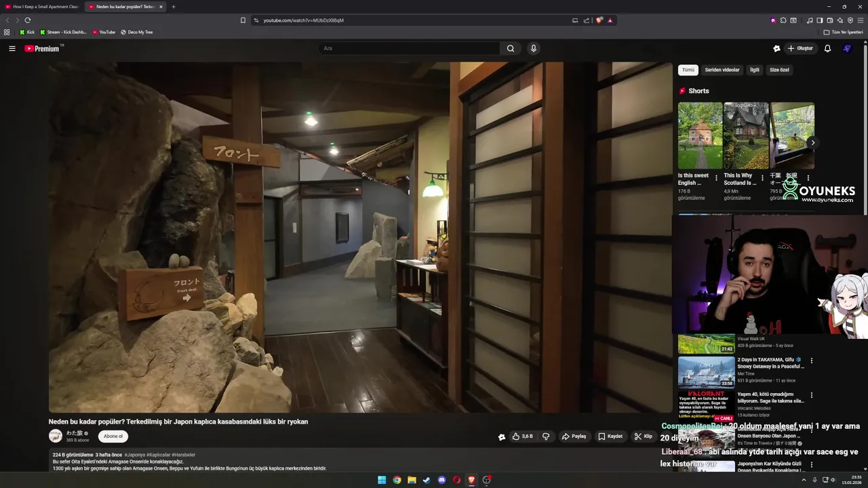This screenshot has height=488, width=868.
Task: Reload the current page
Action: [28, 20]
